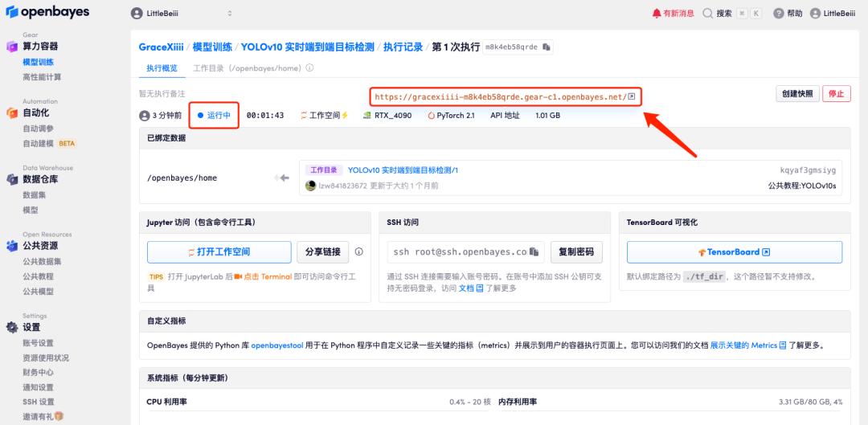
Task: Click the 00:01:43 runtime value
Action: (265, 116)
